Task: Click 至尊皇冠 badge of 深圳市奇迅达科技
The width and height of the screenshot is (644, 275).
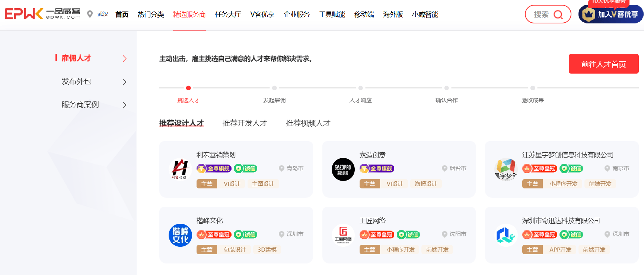Action: (x=540, y=234)
